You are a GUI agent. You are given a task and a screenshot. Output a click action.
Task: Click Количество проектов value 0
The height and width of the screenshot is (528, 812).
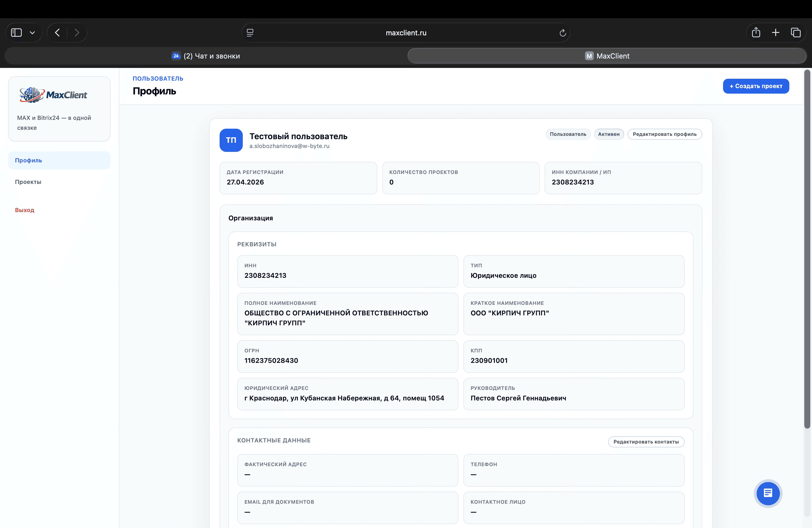[x=391, y=182]
